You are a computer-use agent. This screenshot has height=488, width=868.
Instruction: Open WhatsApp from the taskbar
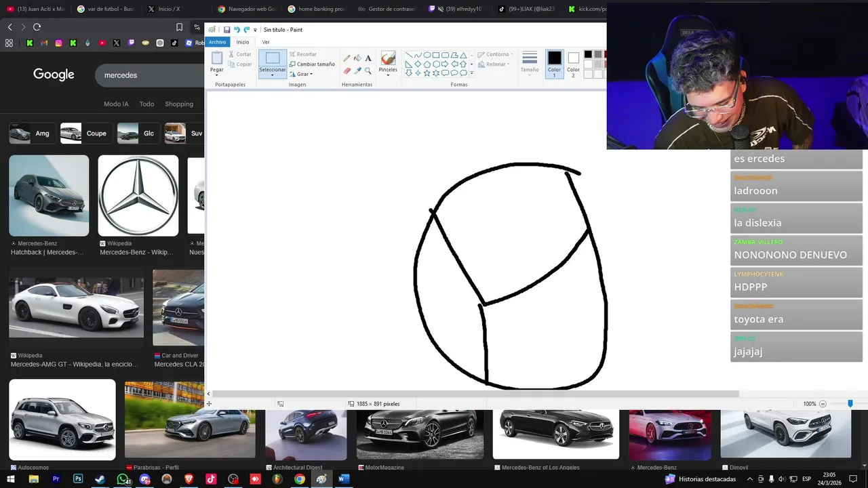click(x=122, y=479)
